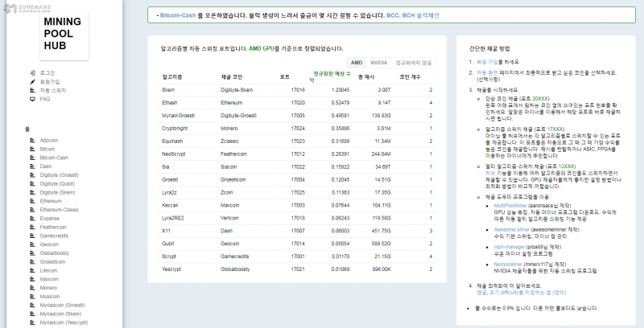Open the BCC, BCH blockchain link

(x=413, y=15)
